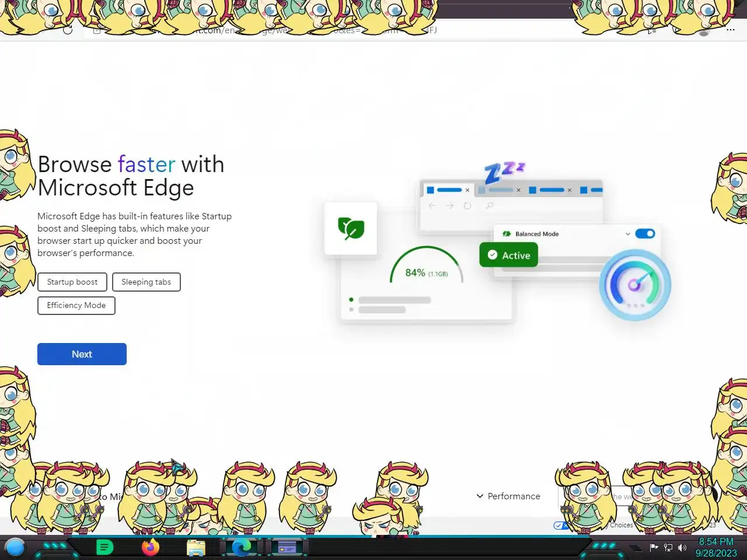Click the 84% memory usage arc
The height and width of the screenshot is (560, 747).
[x=427, y=265]
